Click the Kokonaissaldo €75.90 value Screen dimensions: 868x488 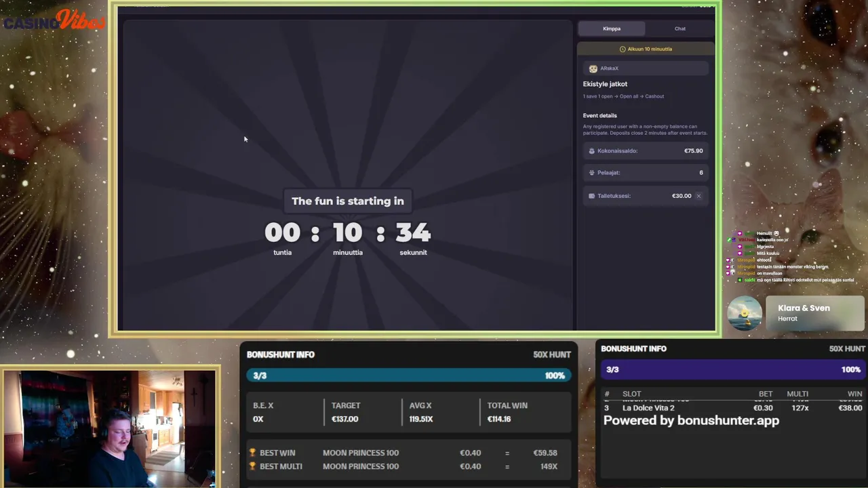coord(693,151)
